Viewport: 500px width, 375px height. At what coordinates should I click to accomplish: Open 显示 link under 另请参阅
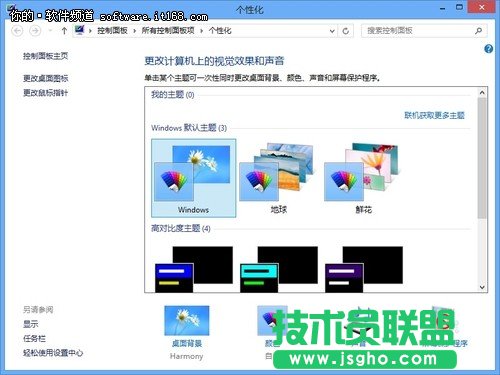pos(31,324)
